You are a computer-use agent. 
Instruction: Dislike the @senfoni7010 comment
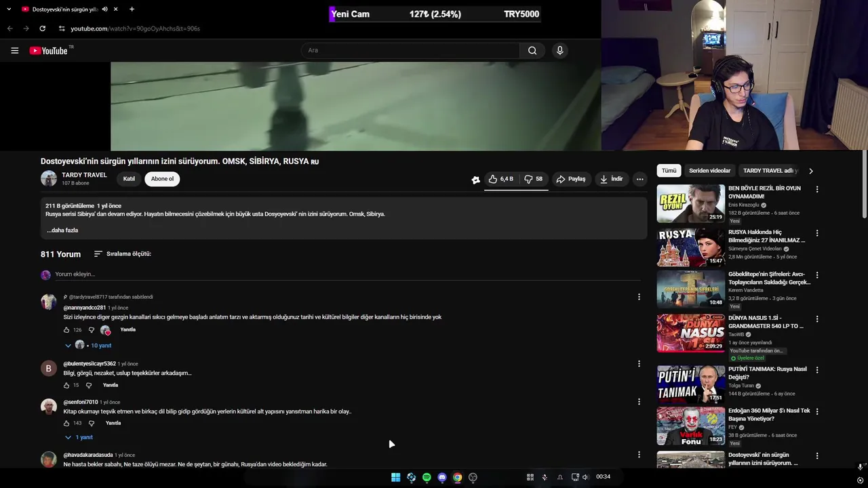[92, 424]
